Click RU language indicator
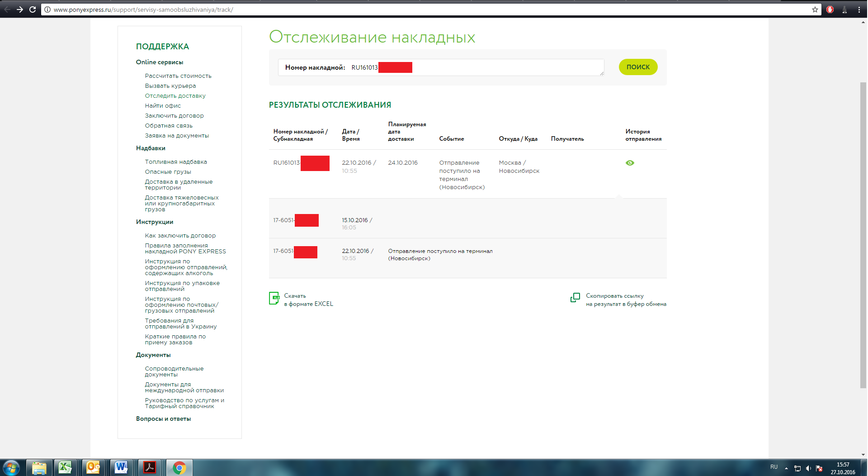The width and height of the screenshot is (868, 476). (x=774, y=467)
